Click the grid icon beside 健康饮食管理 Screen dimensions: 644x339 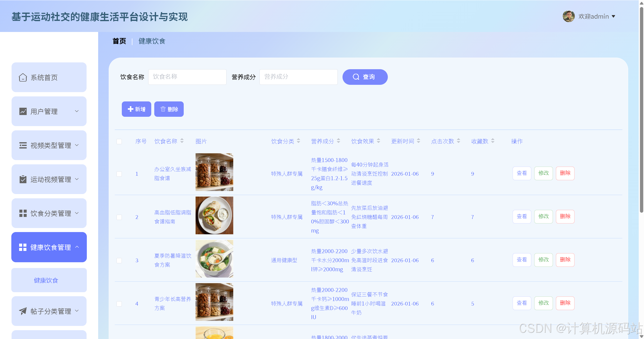23,247
